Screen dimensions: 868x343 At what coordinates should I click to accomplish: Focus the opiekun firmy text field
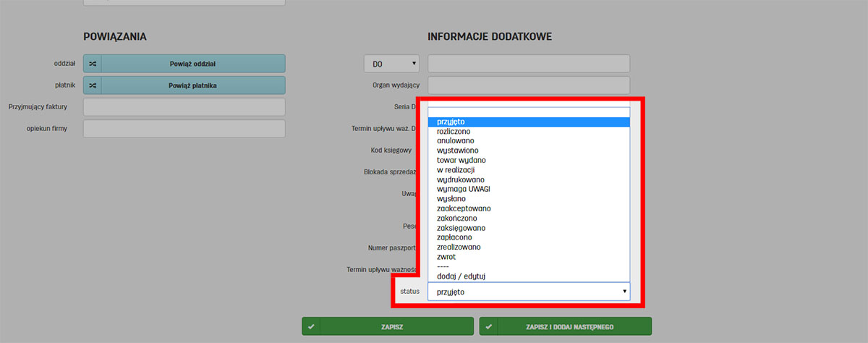[184, 129]
